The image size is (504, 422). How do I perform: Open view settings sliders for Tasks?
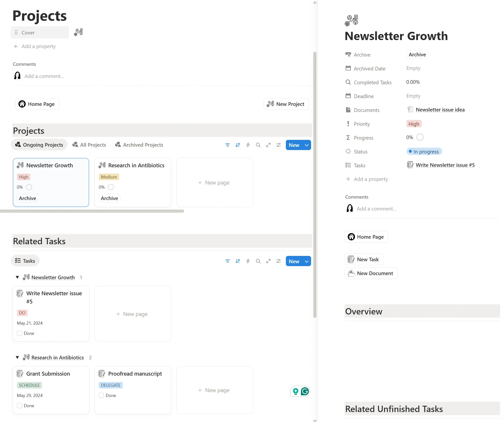[278, 261]
